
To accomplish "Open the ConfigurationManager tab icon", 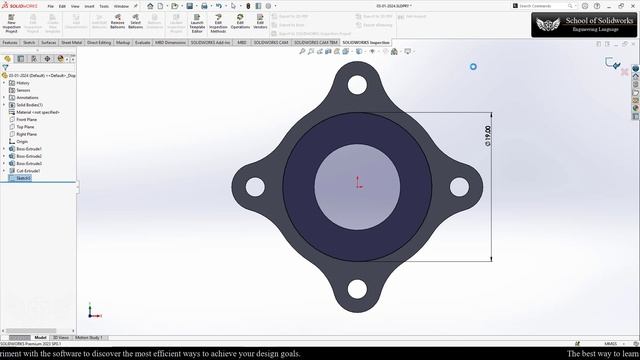I will point(34,59).
